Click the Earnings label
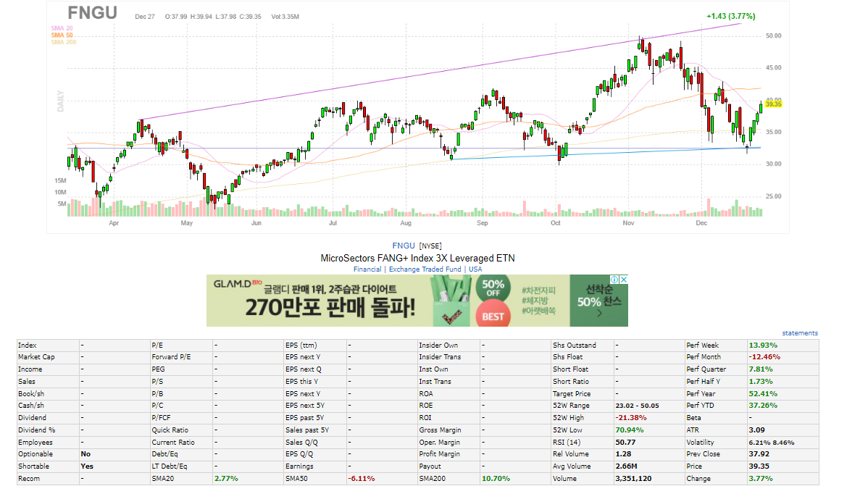Viewport: 868px width, 494px height. tap(299, 466)
